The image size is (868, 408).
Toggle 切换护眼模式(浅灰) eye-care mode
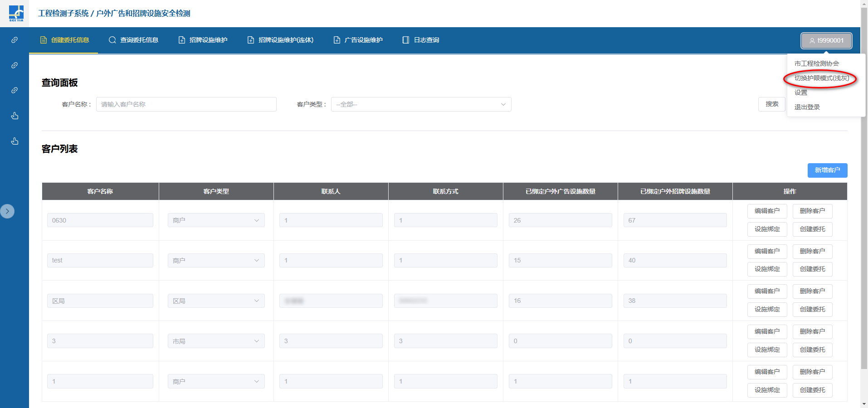[x=821, y=78]
